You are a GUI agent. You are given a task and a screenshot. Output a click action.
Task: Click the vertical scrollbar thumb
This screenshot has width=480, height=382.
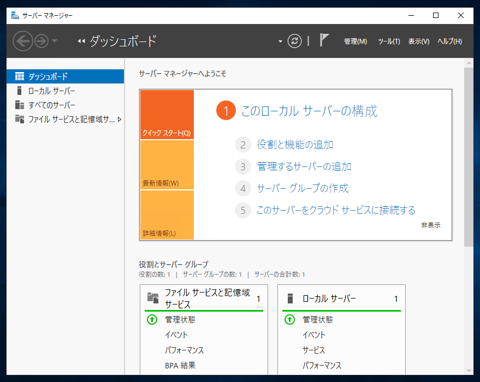coord(468,157)
